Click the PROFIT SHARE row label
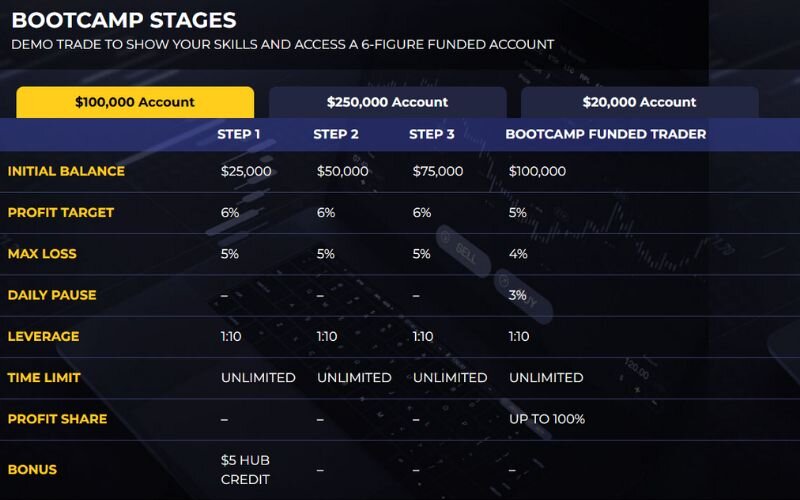This screenshot has height=500, width=800. point(57,419)
